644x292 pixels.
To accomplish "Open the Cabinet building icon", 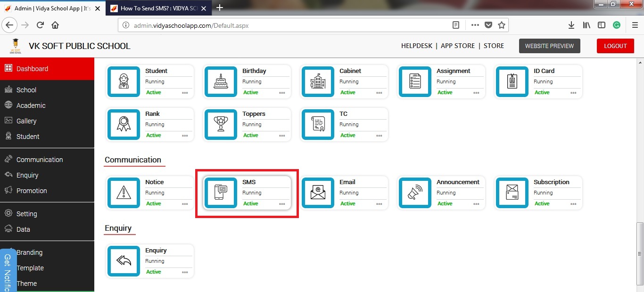I will tap(318, 81).
